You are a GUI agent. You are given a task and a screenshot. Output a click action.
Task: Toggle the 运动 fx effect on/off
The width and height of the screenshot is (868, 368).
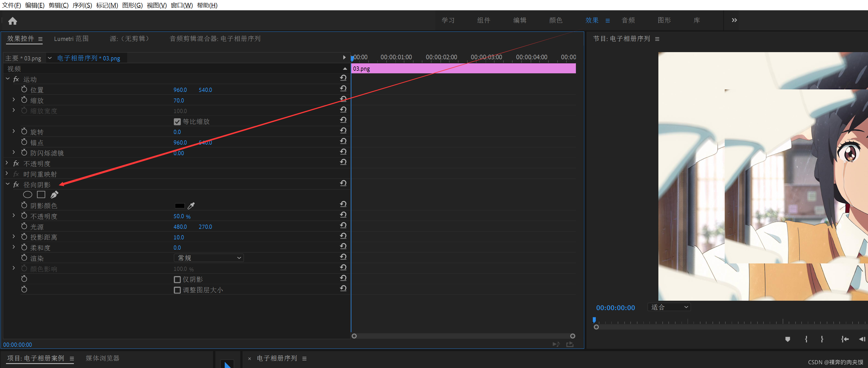tap(16, 79)
